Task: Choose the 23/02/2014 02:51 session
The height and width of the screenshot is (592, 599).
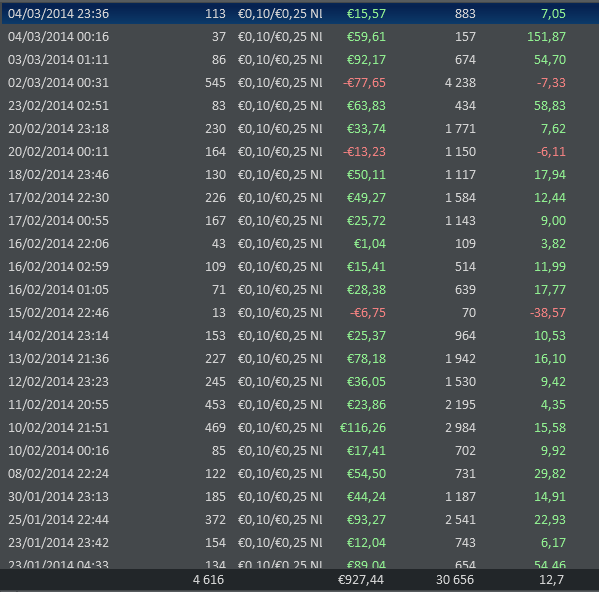Action: pos(300,105)
